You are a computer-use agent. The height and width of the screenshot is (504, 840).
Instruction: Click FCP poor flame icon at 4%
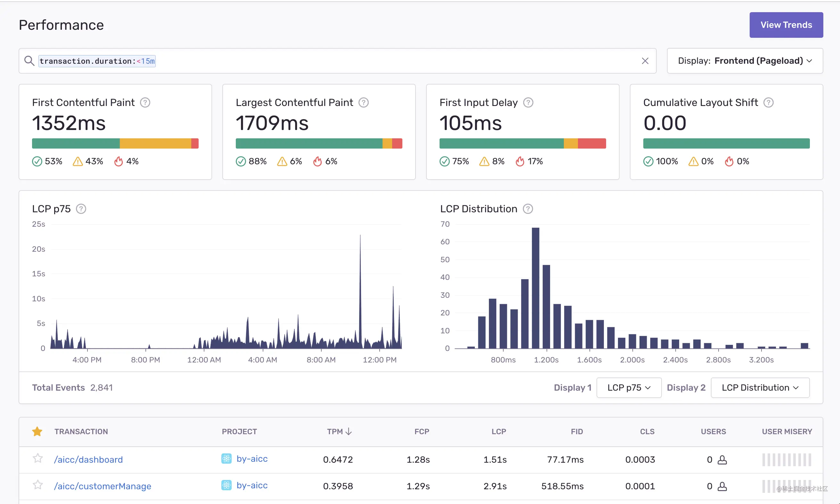[118, 161]
